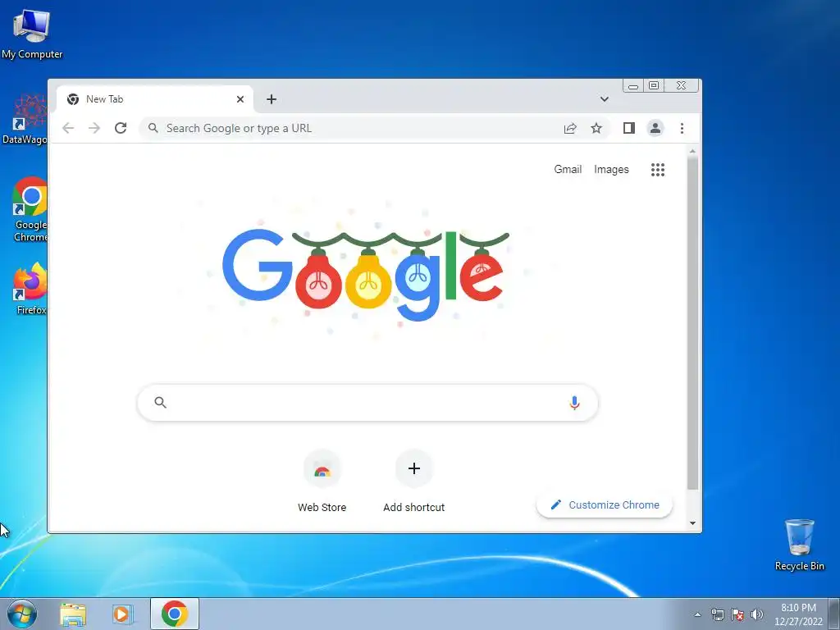Select the My Computer desktop icon

click(32, 33)
